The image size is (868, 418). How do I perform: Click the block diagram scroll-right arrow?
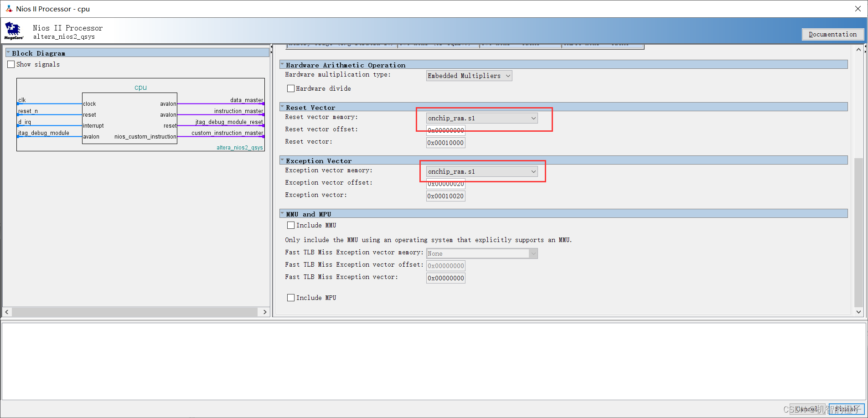[x=265, y=312]
